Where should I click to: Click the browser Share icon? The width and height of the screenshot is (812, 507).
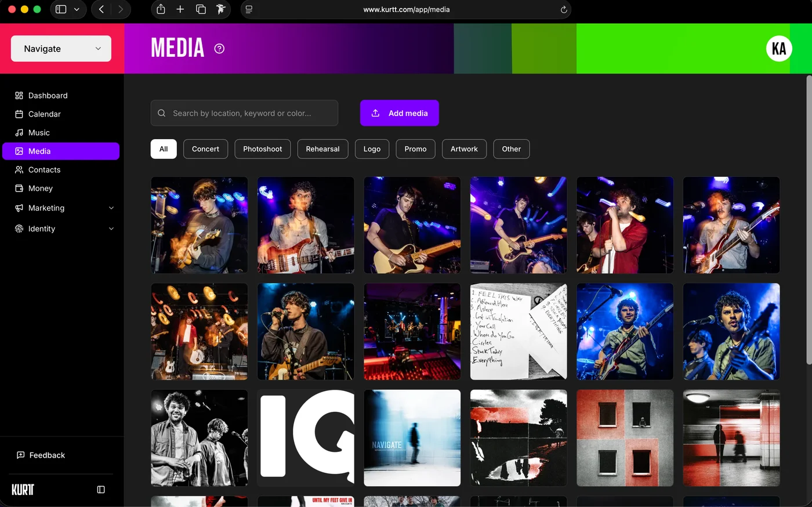161,9
